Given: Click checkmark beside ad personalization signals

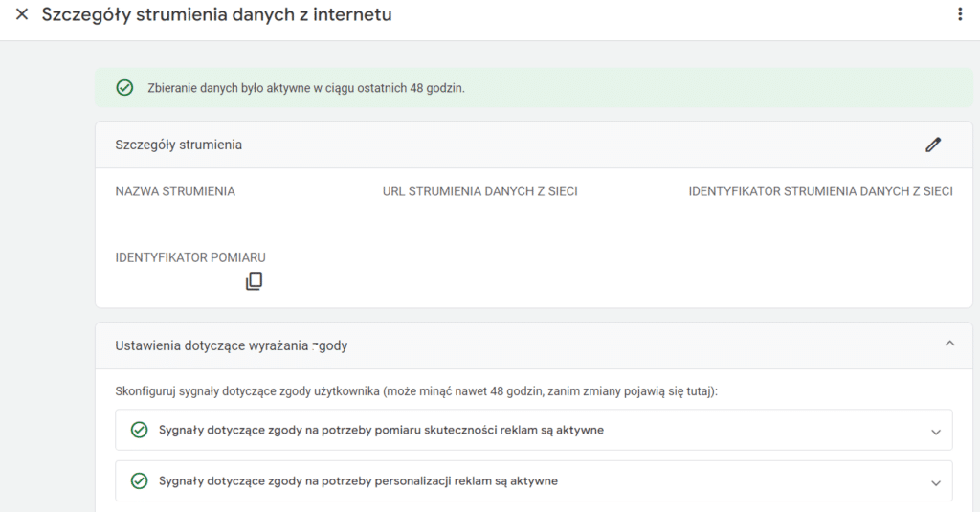Looking at the screenshot, I should pos(139,480).
